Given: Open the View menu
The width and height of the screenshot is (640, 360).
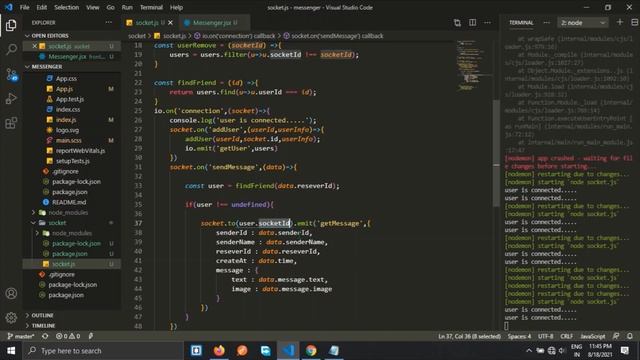Looking at the screenshot, I should [x=93, y=7].
